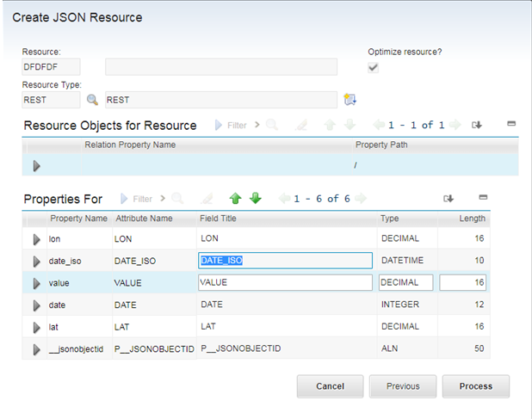Go to next page in Resource Objects table
Viewport: 532px width, 419px height.
[455, 125]
